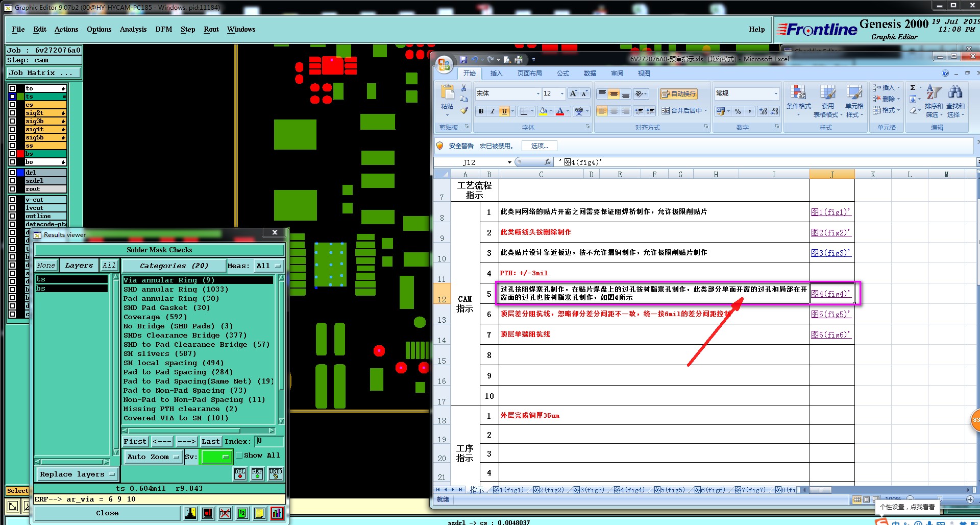Viewport: 980px width, 525px height.
Task: Toggle the checkbox beside layer 'cs'
Action: pyautogui.click(x=12, y=105)
